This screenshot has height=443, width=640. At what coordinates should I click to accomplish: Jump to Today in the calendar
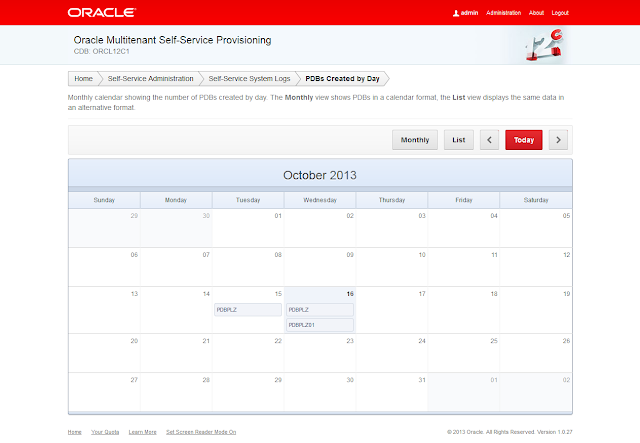click(524, 140)
